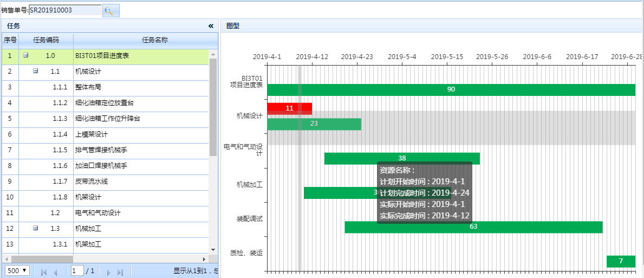This screenshot has height=278, width=644.
Task: Go to previous page icon
Action: click(x=55, y=272)
